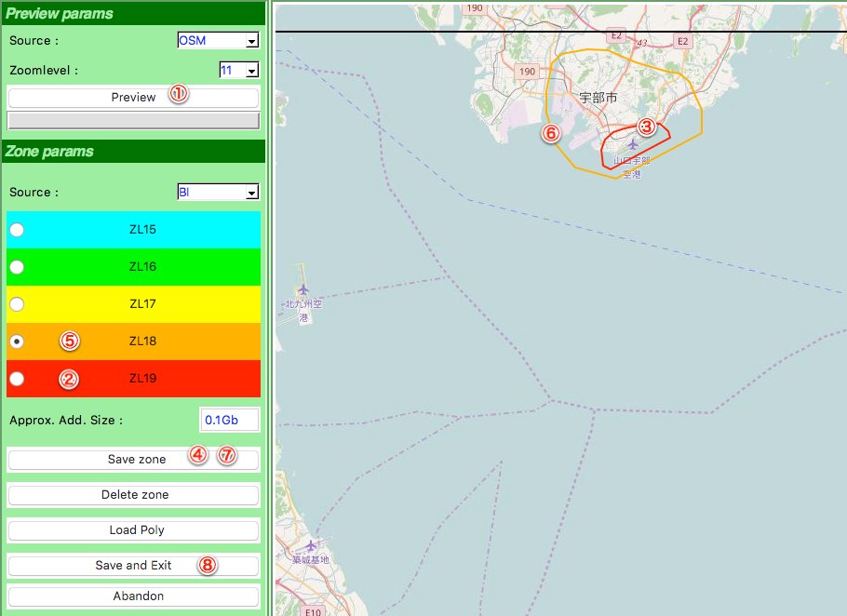The width and height of the screenshot is (847, 616).
Task: Select the ZL19 radio button
Action: pos(17,379)
